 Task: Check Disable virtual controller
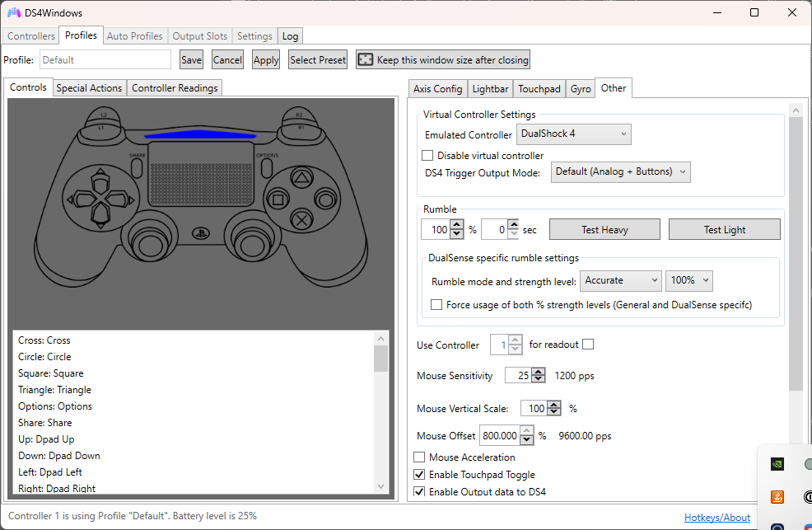pos(427,156)
